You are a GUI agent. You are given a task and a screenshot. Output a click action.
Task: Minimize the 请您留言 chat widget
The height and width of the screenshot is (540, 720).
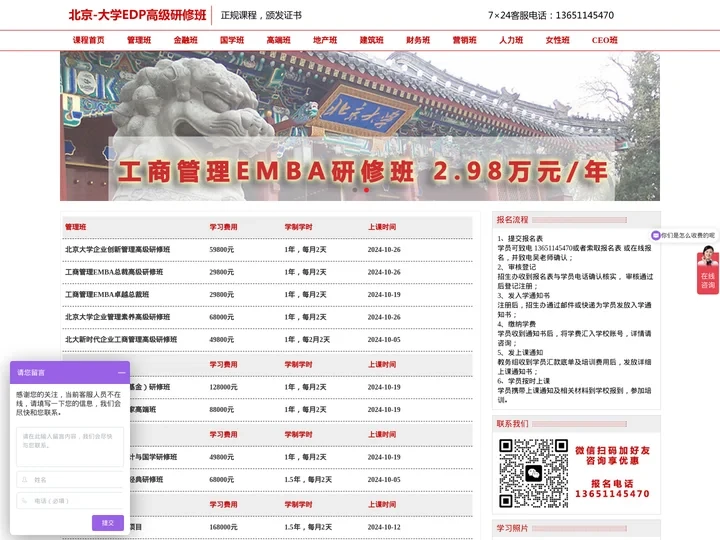coord(121,372)
